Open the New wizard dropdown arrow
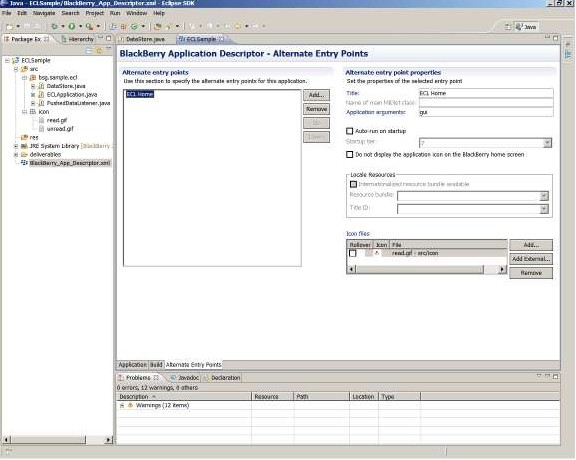Viewport: 576px width, 460px height. (18, 26)
